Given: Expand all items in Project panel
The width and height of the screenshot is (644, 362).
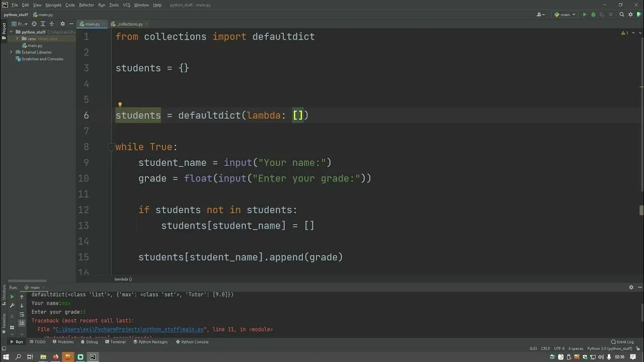Looking at the screenshot, I should 43,24.
